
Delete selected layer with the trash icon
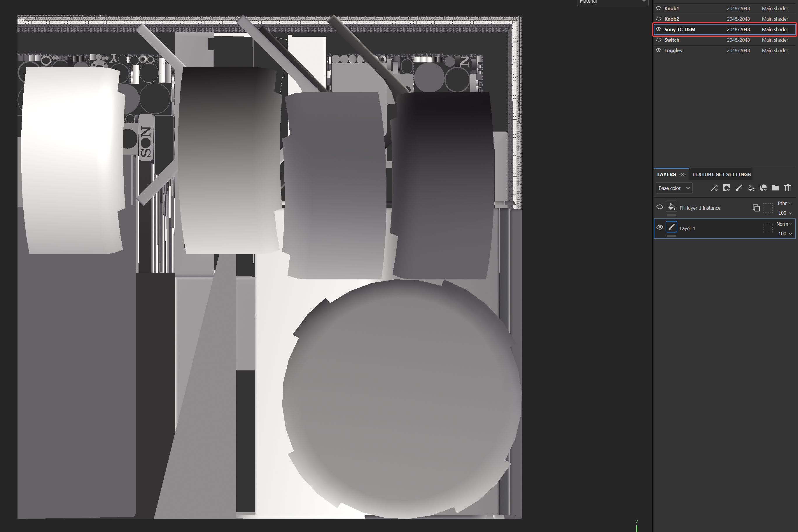(x=788, y=188)
